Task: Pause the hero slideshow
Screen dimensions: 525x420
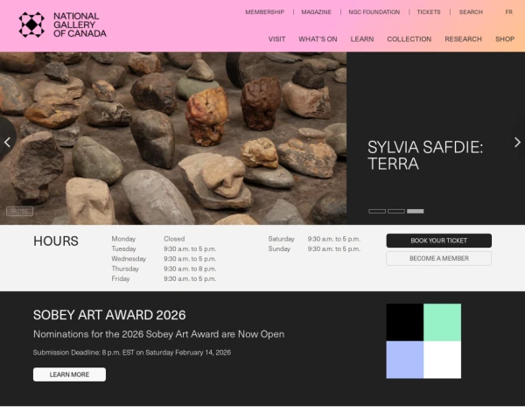Action: point(19,211)
